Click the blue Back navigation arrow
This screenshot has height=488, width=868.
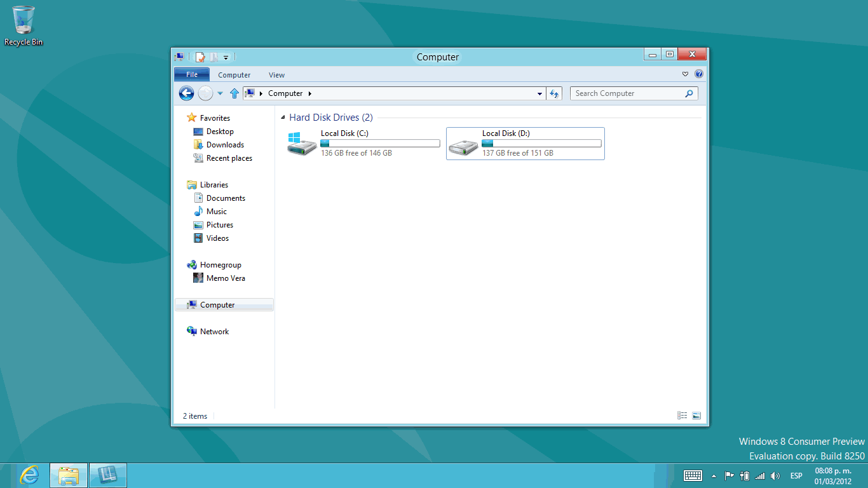coord(186,93)
